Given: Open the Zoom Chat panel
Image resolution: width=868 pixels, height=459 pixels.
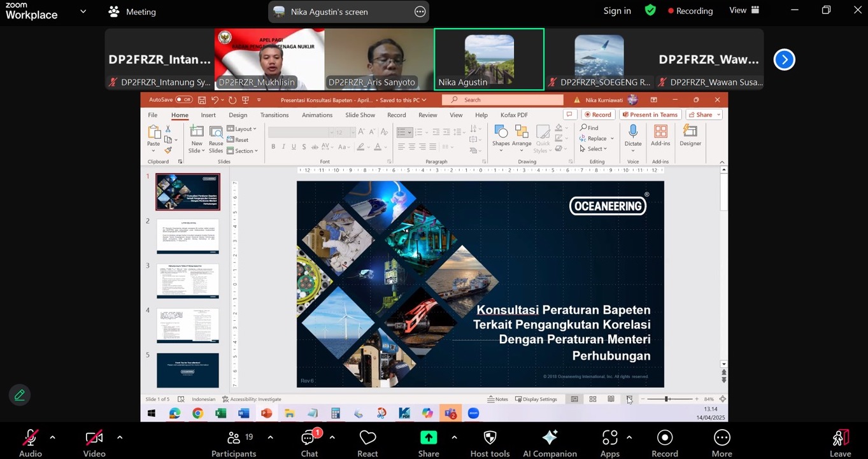Looking at the screenshot, I should click(309, 443).
